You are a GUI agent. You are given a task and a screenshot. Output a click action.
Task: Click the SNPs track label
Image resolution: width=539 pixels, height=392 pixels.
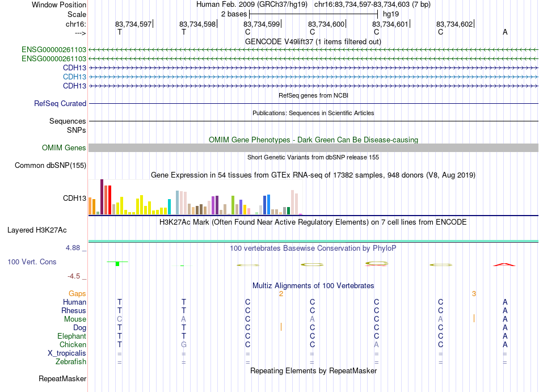coord(77,130)
